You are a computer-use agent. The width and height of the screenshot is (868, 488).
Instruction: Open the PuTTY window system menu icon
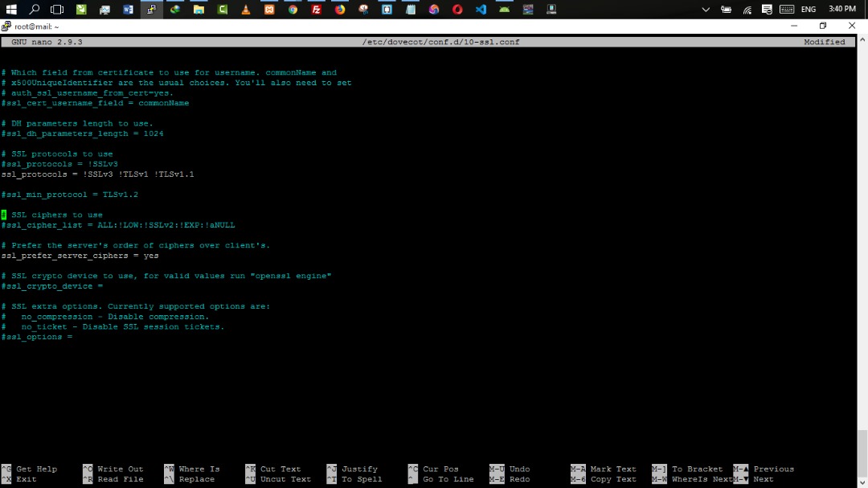coord(6,27)
